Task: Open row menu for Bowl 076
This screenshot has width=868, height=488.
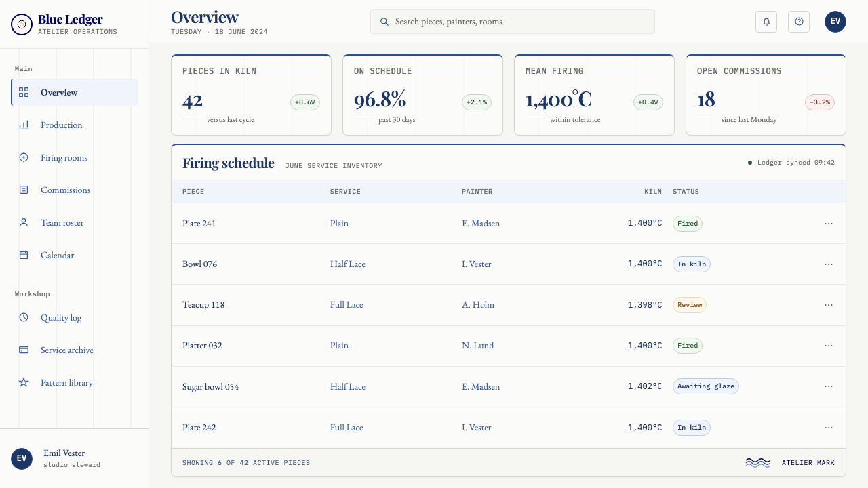Action: click(829, 264)
